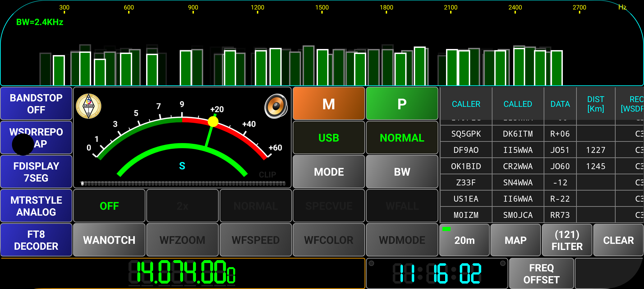The height and width of the screenshot is (289, 644).
Task: Toggle MTRSTYLE ANALOG meter style
Action: 36,206
